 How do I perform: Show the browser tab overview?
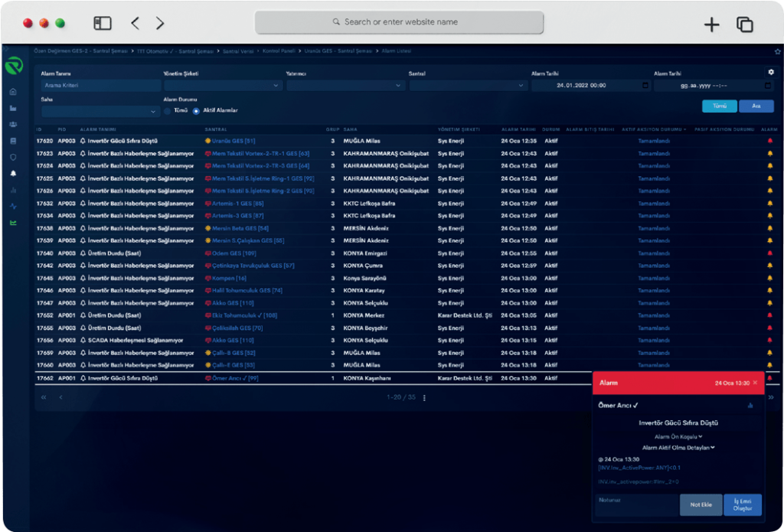(744, 24)
